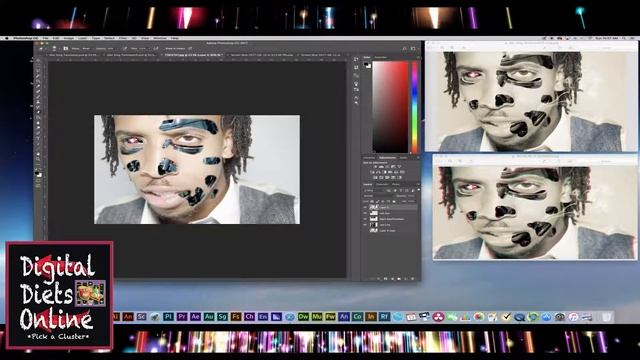This screenshot has width=640, height=360.
Task: Open the Trash in the Dock
Action: point(607,317)
